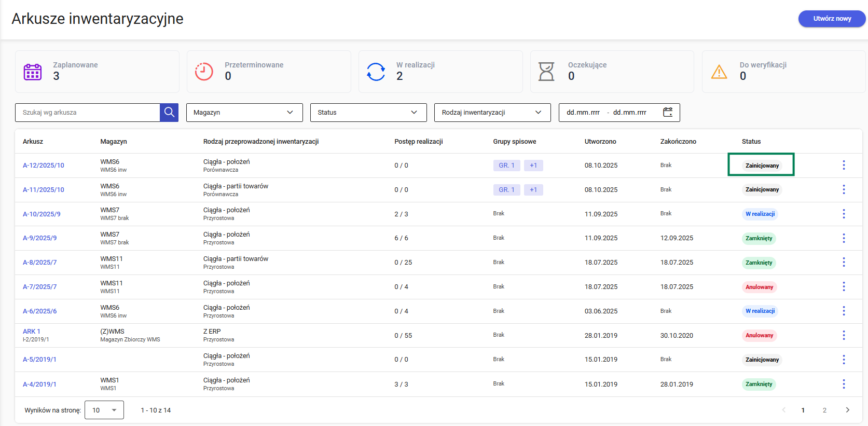Open three-dot menu for A-12/2025/10 row
The width and height of the screenshot is (868, 426).
(x=844, y=165)
